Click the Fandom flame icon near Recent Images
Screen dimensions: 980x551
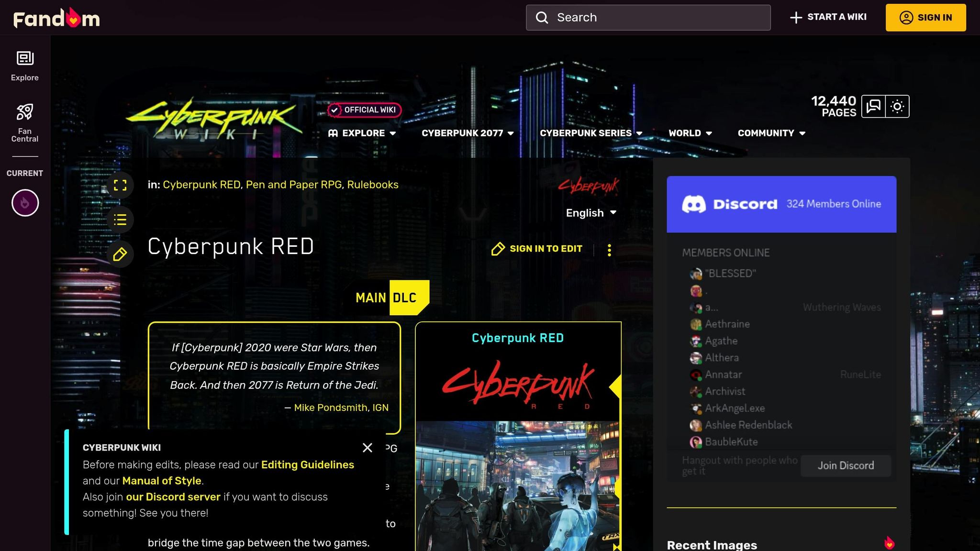pyautogui.click(x=889, y=543)
